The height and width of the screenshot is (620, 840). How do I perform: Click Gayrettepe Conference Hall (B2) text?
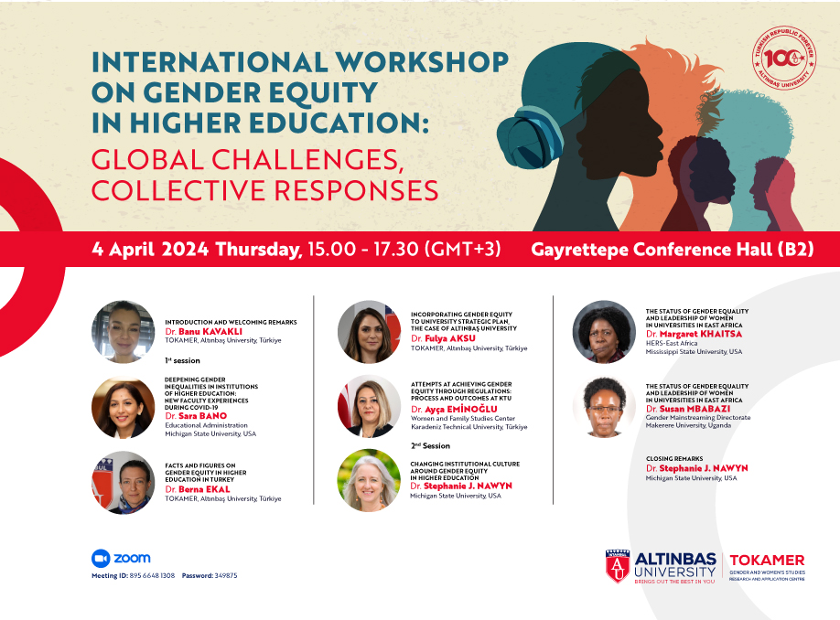[673, 250]
